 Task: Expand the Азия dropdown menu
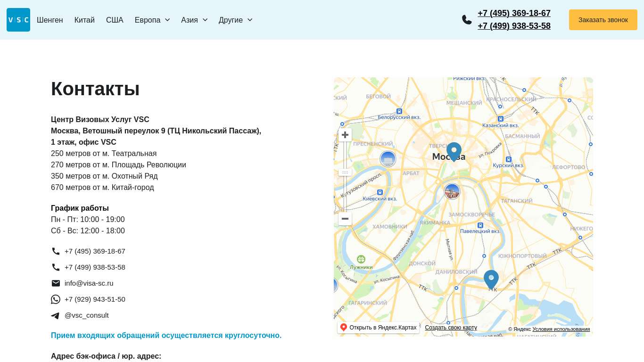tap(194, 20)
